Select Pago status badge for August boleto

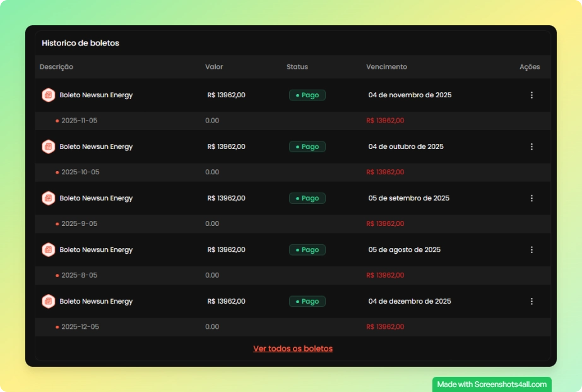[x=307, y=250]
